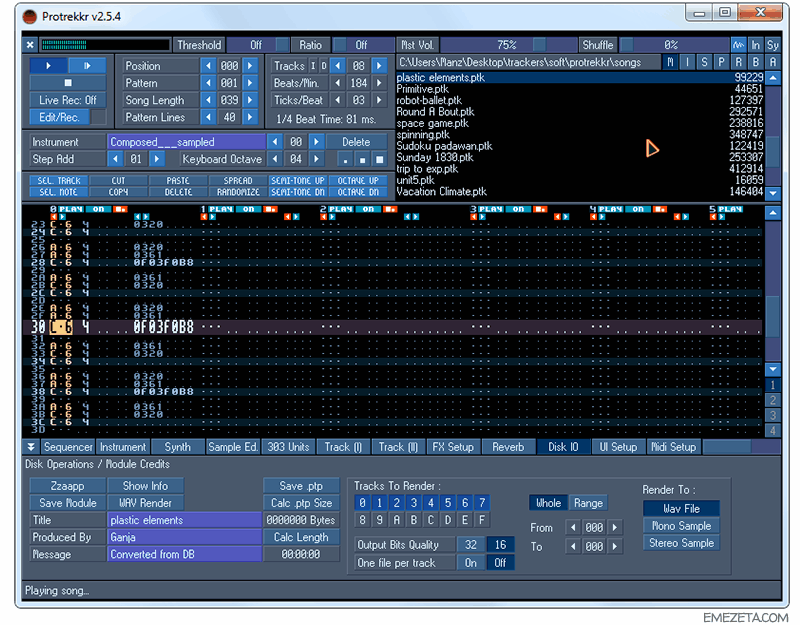Decrease the Pattern number
Screen dimensions: 800x625
pyautogui.click(x=208, y=83)
